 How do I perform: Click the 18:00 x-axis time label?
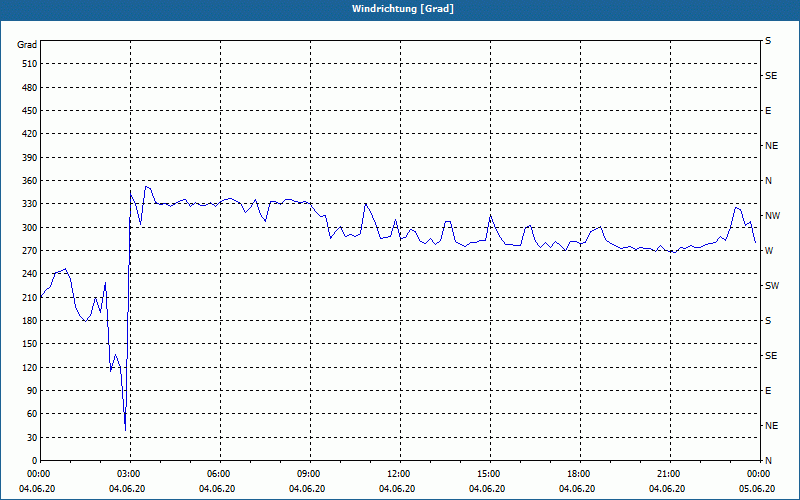579,473
